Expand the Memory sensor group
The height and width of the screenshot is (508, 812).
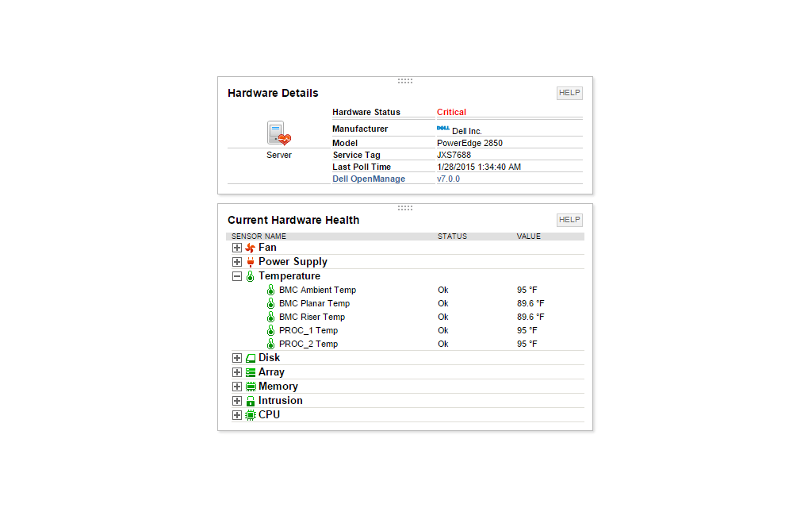point(236,387)
